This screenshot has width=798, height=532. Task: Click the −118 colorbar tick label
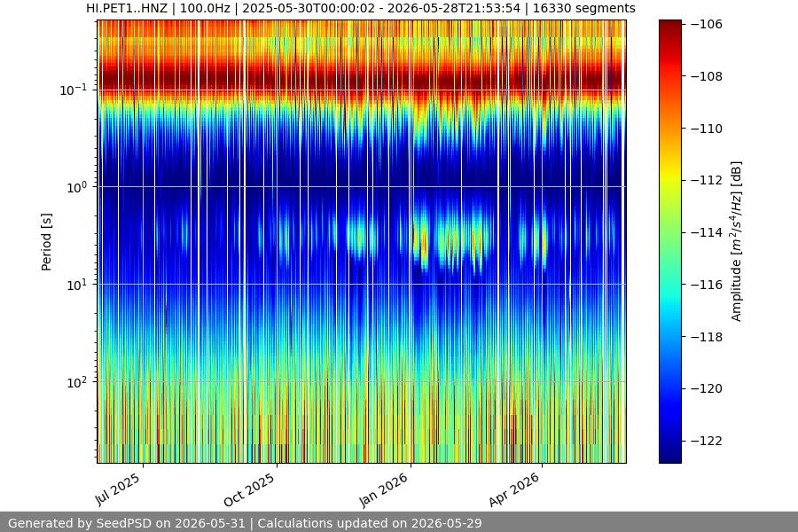pos(707,337)
